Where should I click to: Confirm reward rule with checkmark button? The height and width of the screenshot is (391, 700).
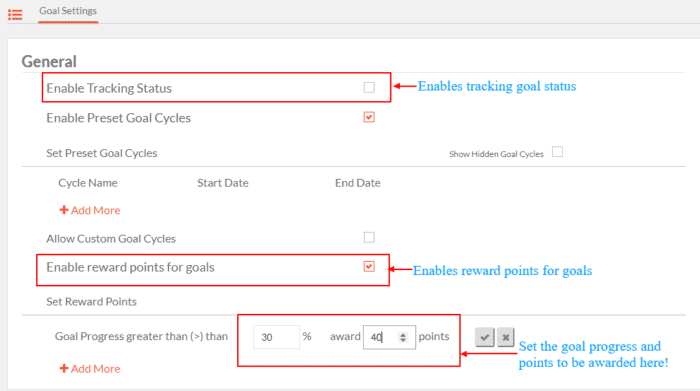click(484, 337)
